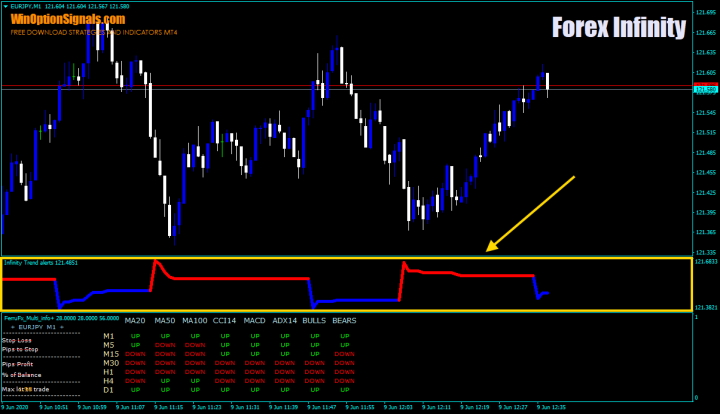Click the MA100 column header

coord(195,321)
